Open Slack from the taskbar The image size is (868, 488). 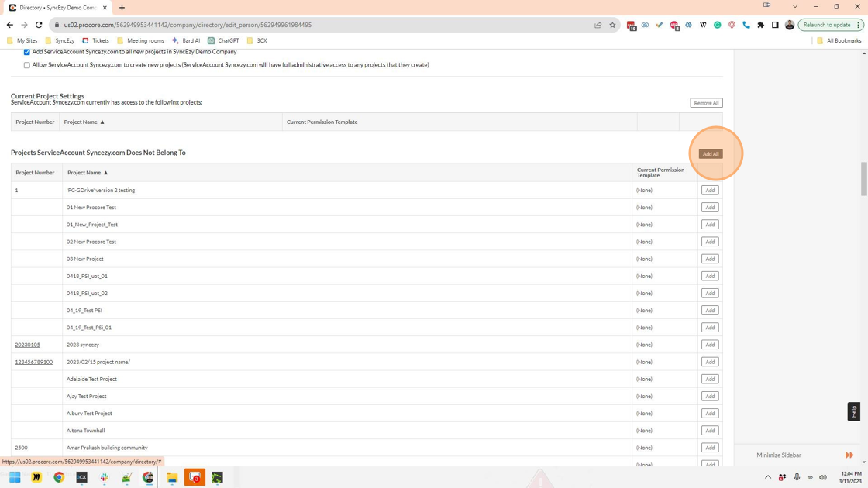[x=104, y=477]
